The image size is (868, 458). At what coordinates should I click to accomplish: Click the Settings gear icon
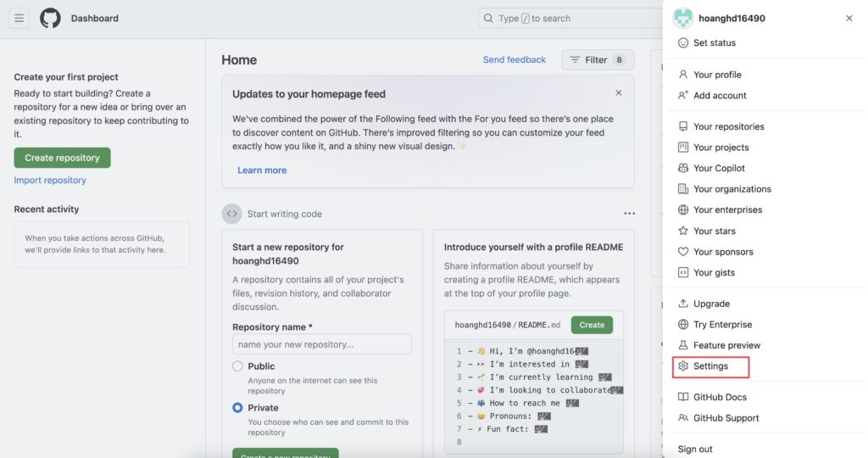tap(683, 366)
